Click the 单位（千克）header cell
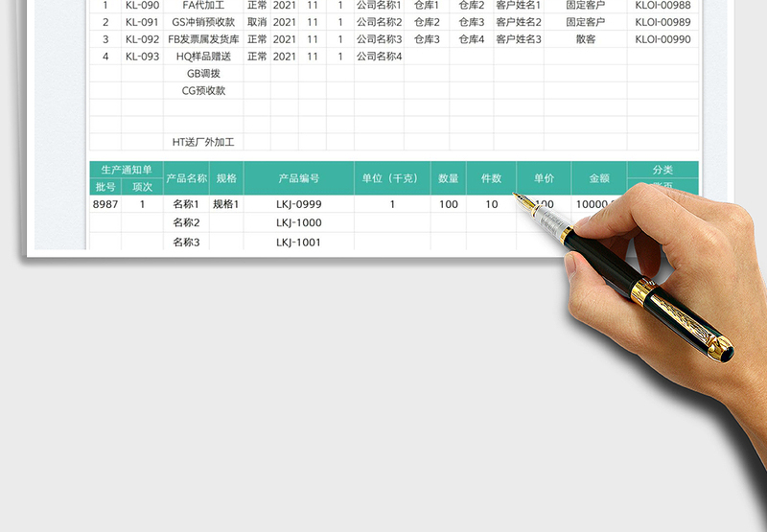 392,178
